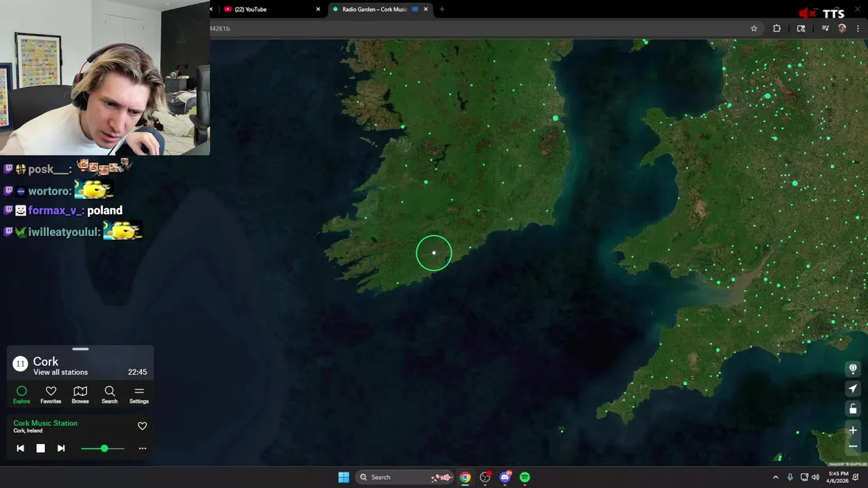The height and width of the screenshot is (488, 868).
Task: Open the taskbar clock and date
Action: (x=837, y=477)
